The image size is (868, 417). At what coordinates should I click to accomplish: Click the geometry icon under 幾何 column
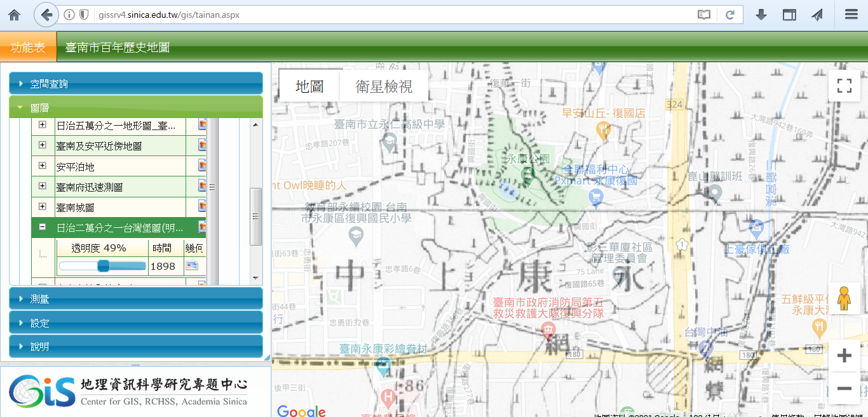click(x=192, y=266)
